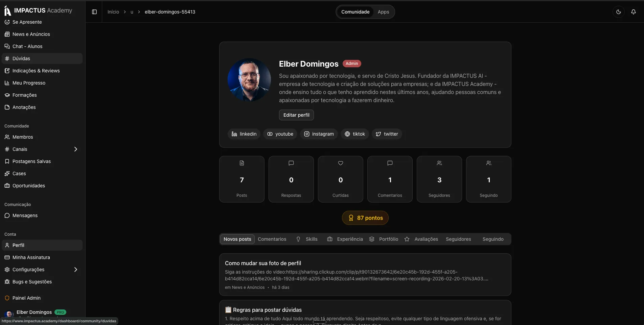Expand the Canais submenu chevron
The image size is (644, 325).
75,149
